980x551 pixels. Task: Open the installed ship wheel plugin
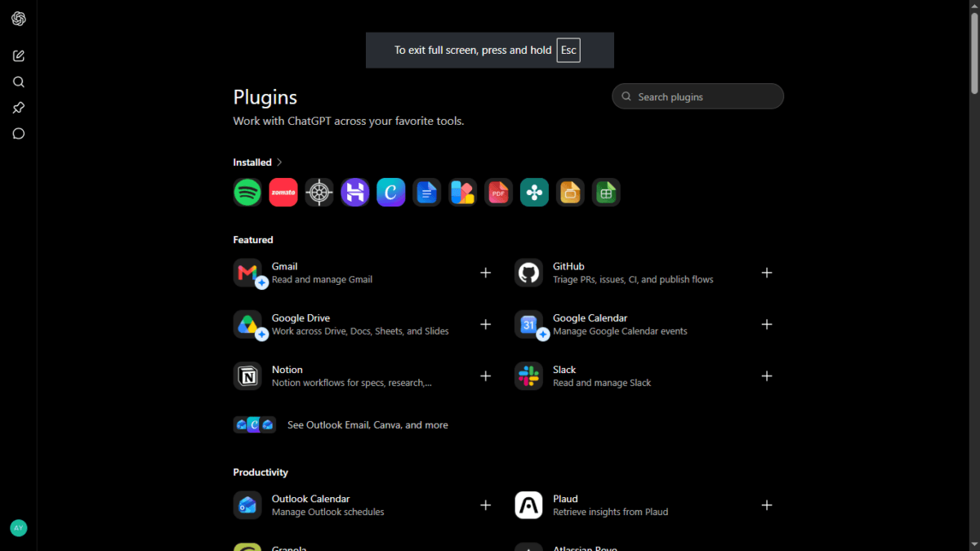(319, 193)
